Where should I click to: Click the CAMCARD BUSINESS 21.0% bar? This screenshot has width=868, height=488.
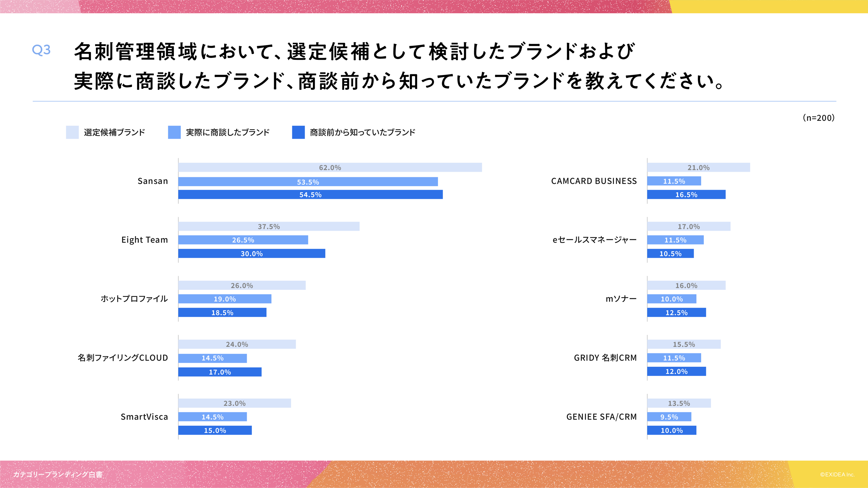point(698,167)
